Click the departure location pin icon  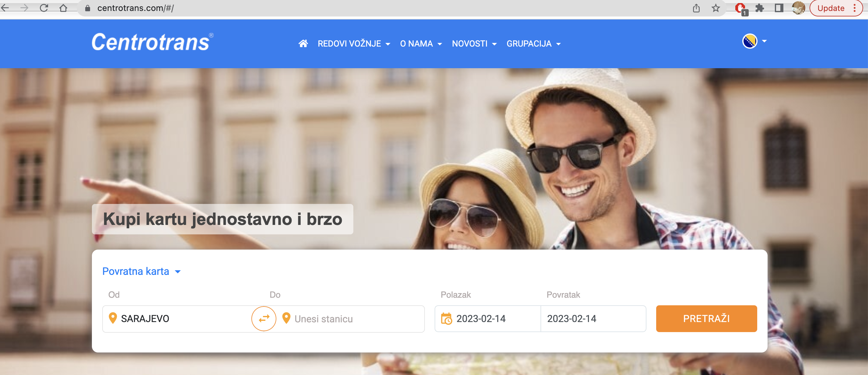tap(113, 318)
